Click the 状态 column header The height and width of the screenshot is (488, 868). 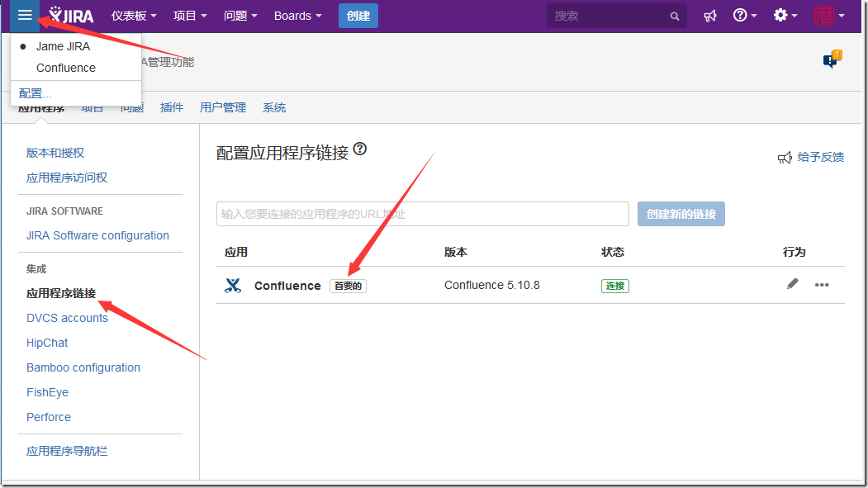pyautogui.click(x=613, y=253)
